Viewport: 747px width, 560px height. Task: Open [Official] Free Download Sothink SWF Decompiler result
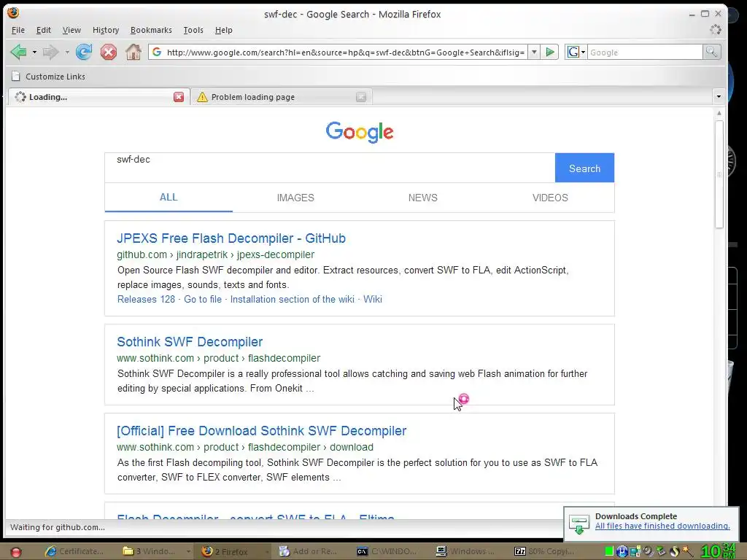(x=262, y=430)
